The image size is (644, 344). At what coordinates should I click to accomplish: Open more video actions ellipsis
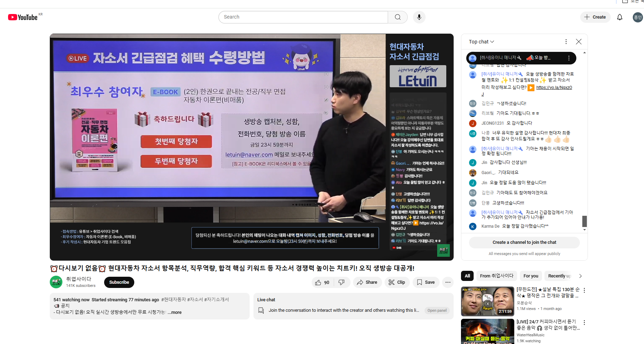click(x=448, y=282)
